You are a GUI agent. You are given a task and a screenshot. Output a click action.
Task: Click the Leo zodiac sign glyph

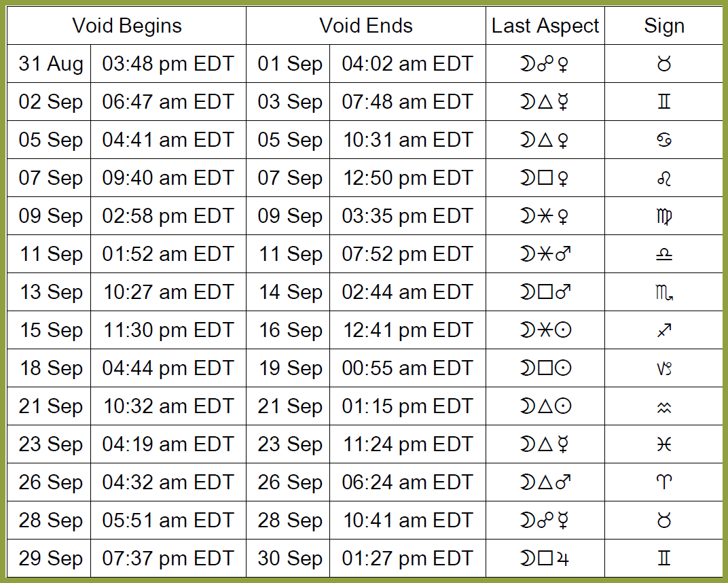664,178
